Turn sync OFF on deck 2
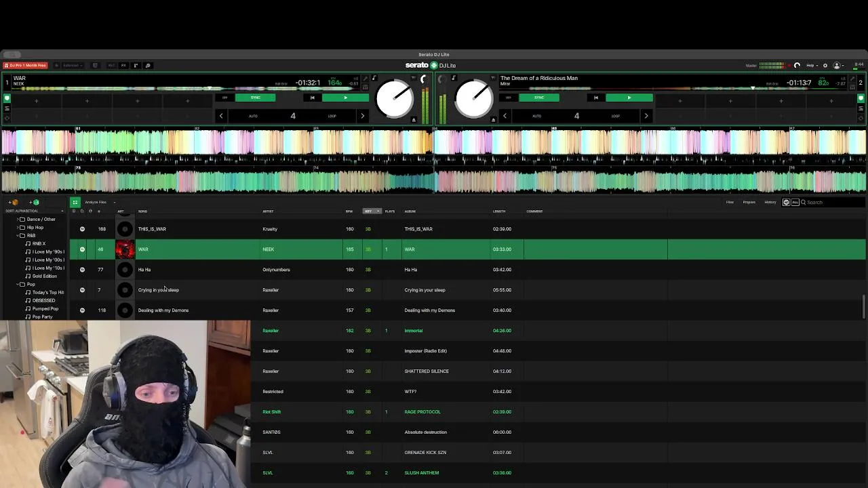 coord(509,98)
